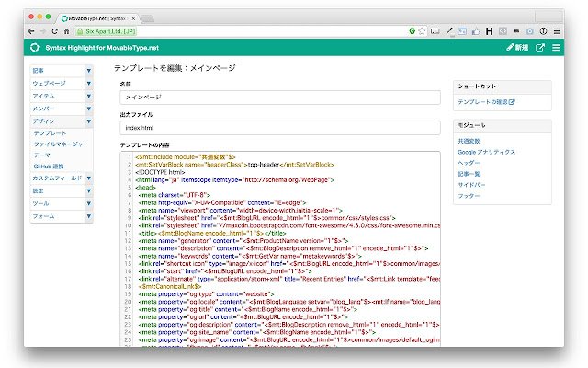The image size is (588, 368).
Task: Open the フッター module link
Action: click(469, 196)
